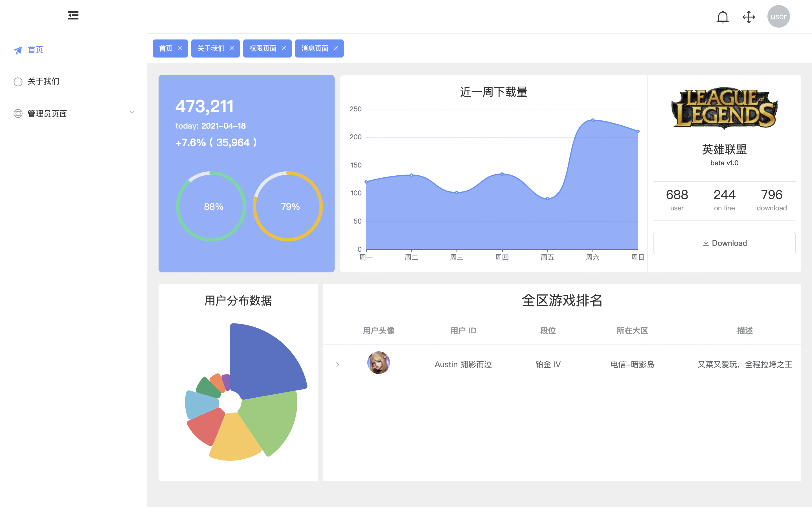Click the Download button for 英雄联盟
The height and width of the screenshot is (507, 812).
(724, 242)
